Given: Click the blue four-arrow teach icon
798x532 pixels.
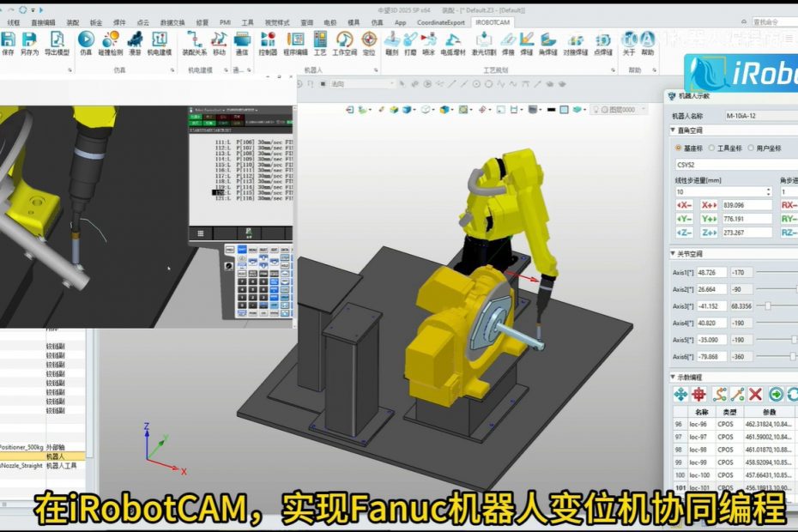Looking at the screenshot, I should 680,394.
